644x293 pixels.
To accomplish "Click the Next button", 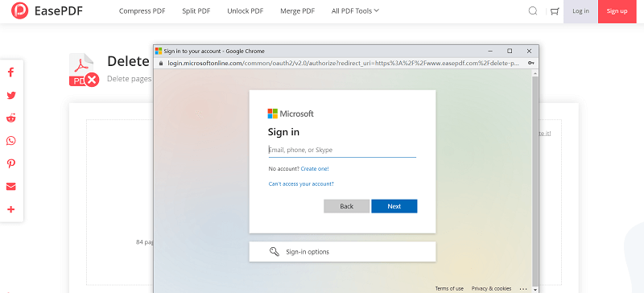I will (x=394, y=206).
